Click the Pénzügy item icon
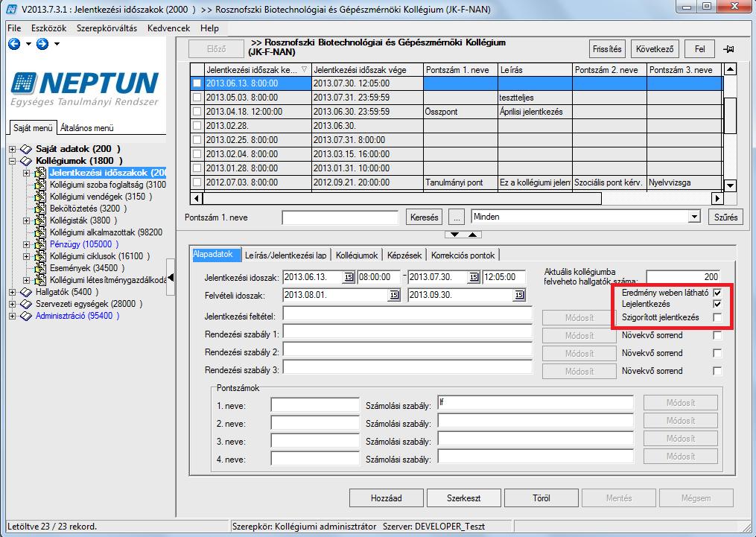This screenshot has width=756, height=537. (x=40, y=244)
